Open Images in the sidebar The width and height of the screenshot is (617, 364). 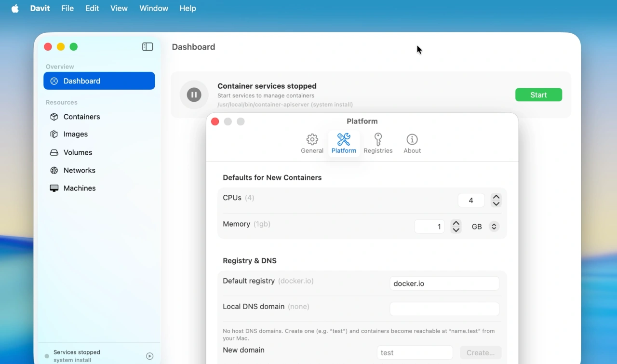pos(99,134)
